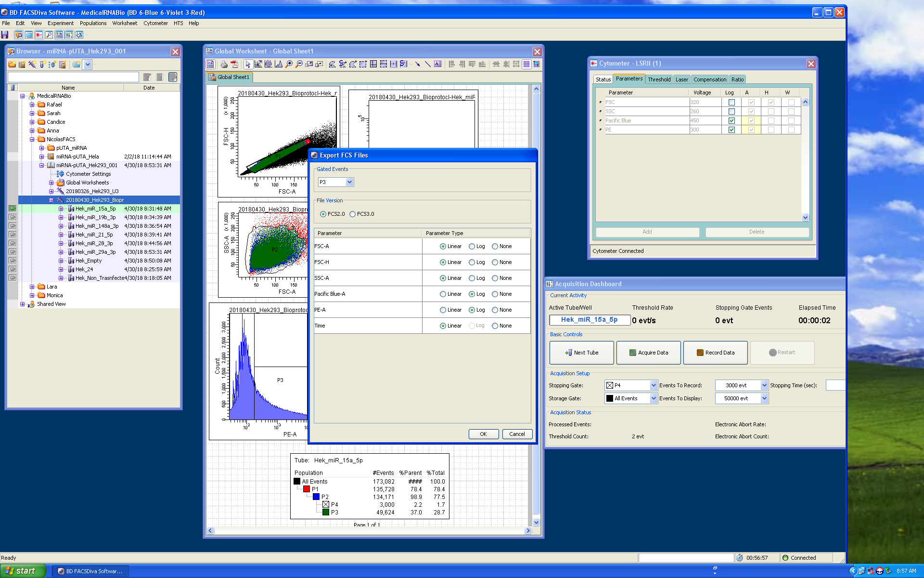The width and height of the screenshot is (924, 578).
Task: Select the Text box tool in worksheet toolbar
Action: (x=437, y=64)
